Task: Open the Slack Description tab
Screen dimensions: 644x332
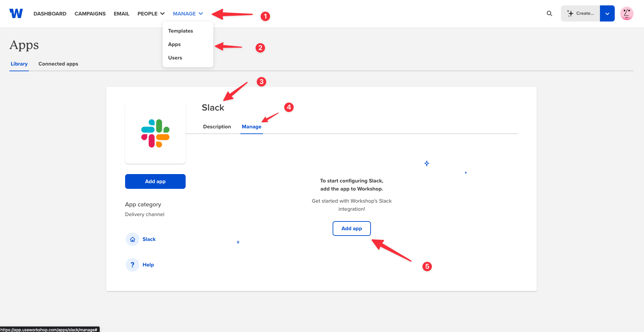Action: 217,127
